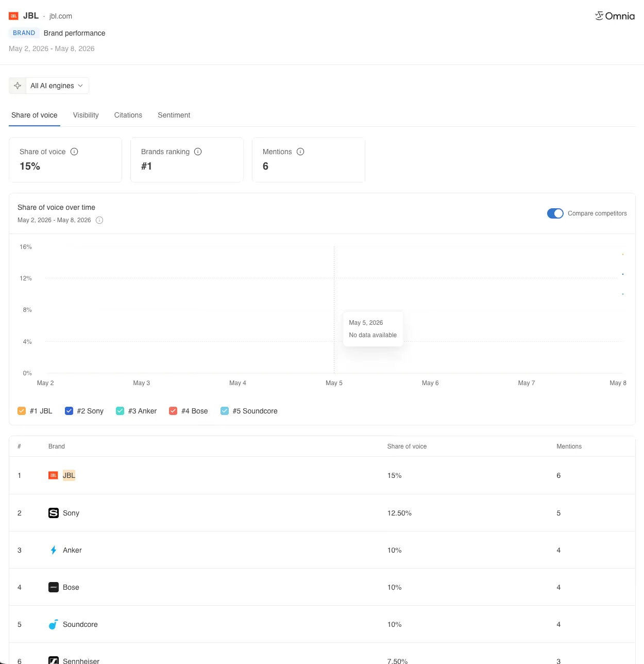Toggle the Compare competitors switch
This screenshot has height=664, width=644.
point(555,213)
